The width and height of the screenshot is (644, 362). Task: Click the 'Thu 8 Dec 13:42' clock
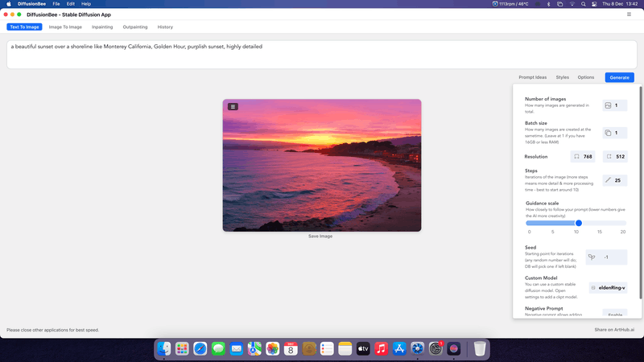tap(620, 4)
